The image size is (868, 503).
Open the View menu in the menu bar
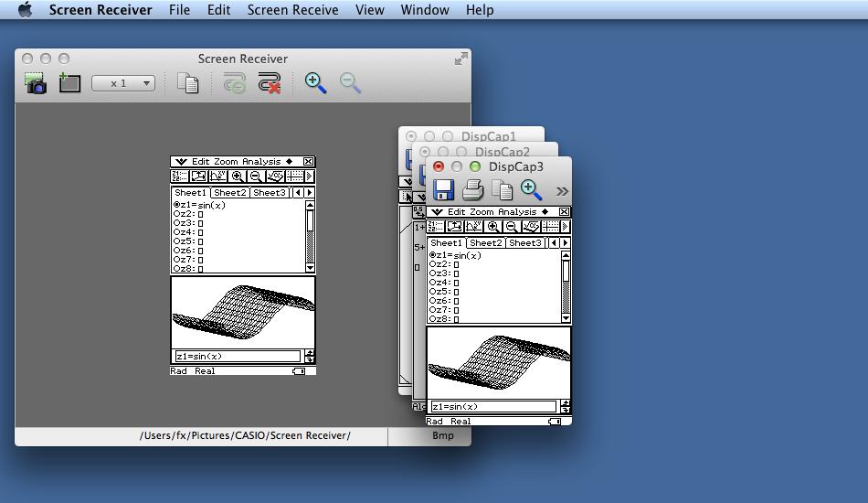[x=370, y=10]
